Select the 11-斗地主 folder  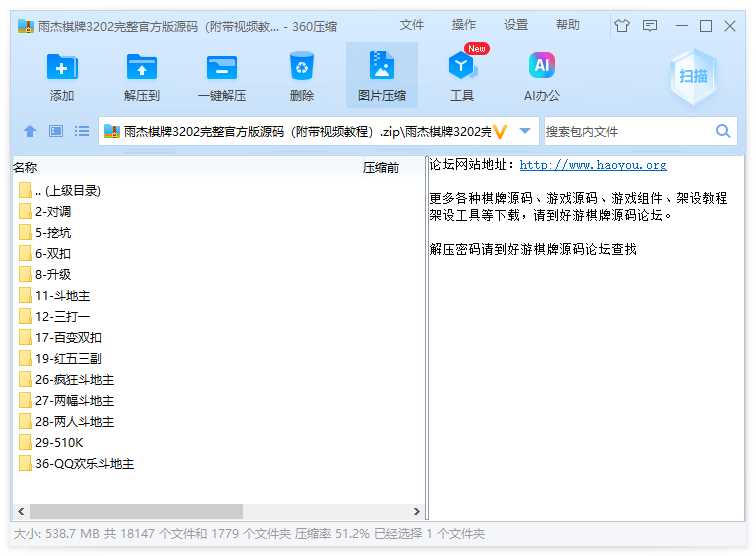pos(54,296)
